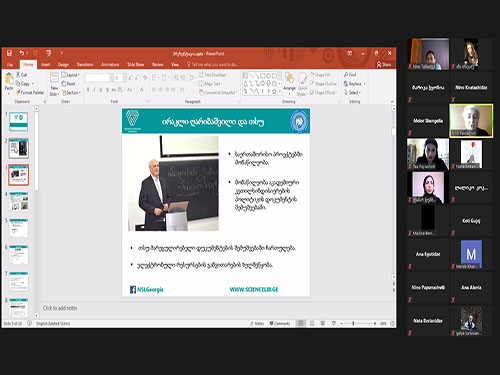Image resolution: width=500 pixels, height=375 pixels.
Task: Click the font size box
Action: click(x=119, y=78)
